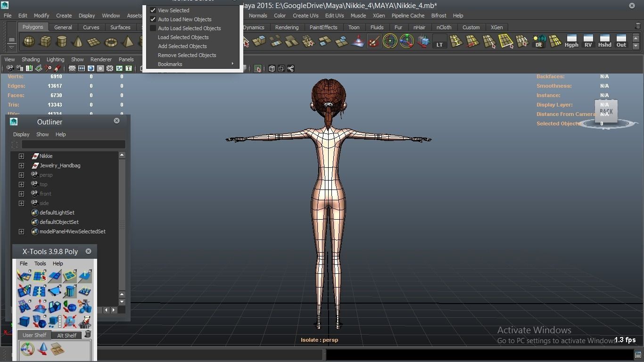Enable textured display icon marked T
This screenshot has height=362, width=644.
[128, 68]
